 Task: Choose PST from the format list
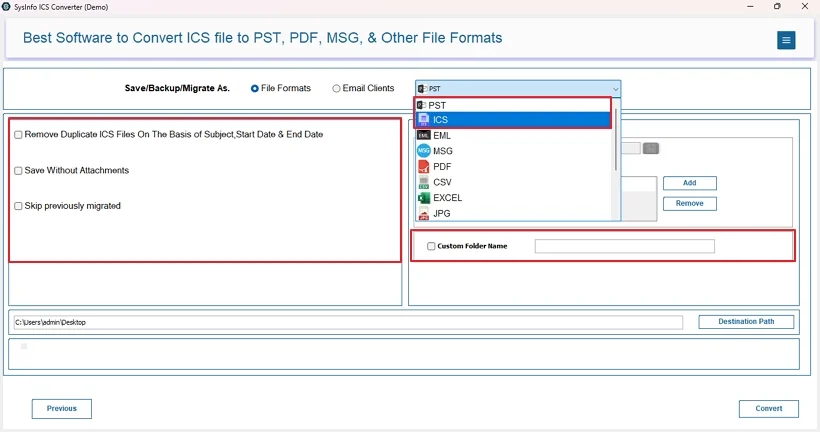(514, 105)
